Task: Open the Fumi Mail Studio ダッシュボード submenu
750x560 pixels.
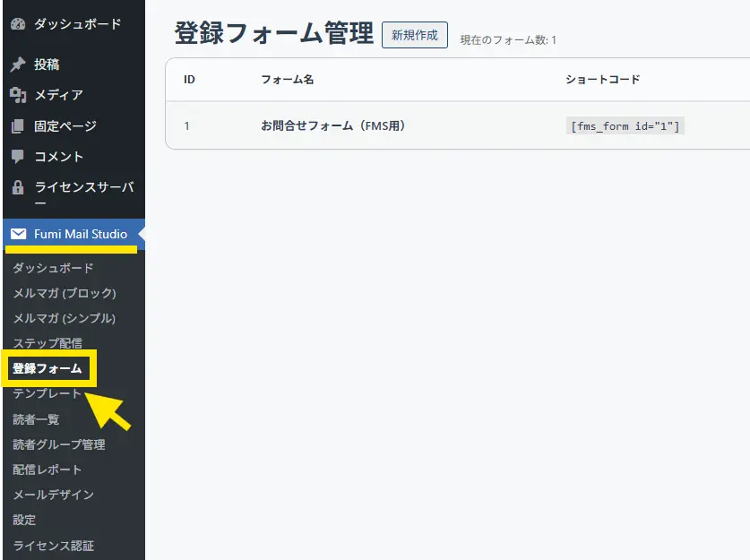Action: coord(53,268)
